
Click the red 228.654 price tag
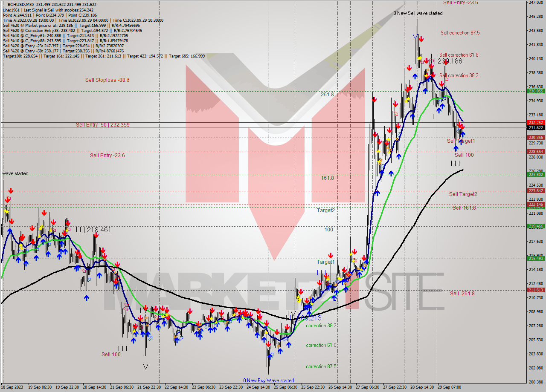click(x=536, y=151)
